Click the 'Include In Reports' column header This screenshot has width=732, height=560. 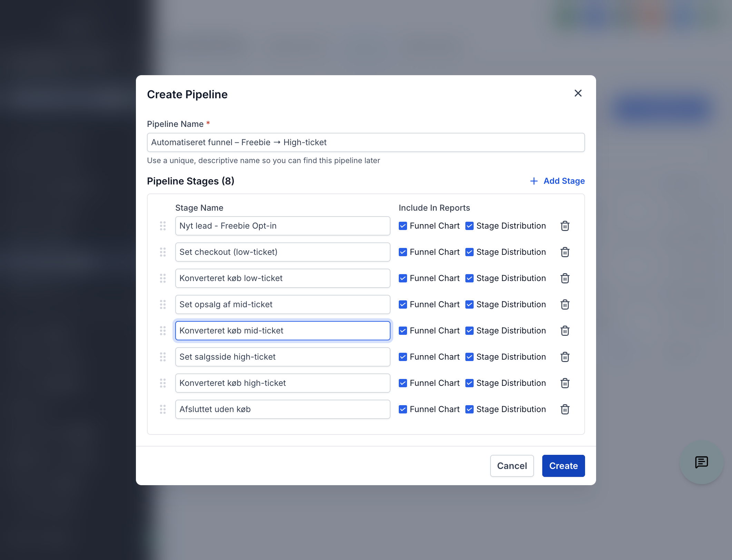(x=434, y=208)
